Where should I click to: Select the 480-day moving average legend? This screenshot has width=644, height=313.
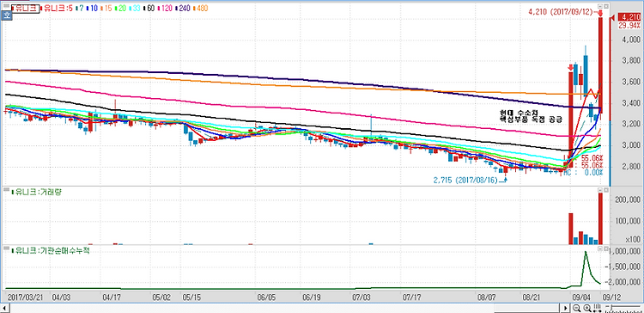(200, 9)
